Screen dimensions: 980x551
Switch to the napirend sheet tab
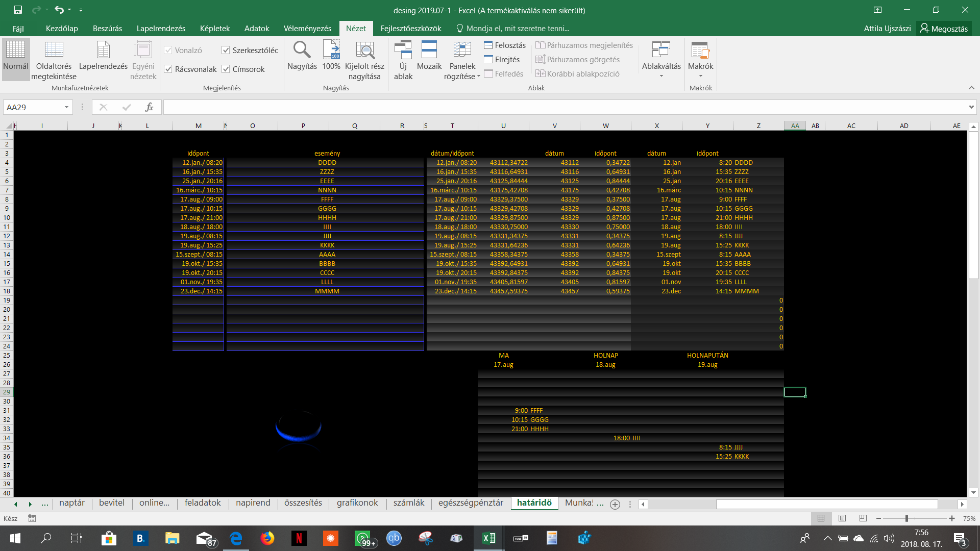tap(253, 503)
